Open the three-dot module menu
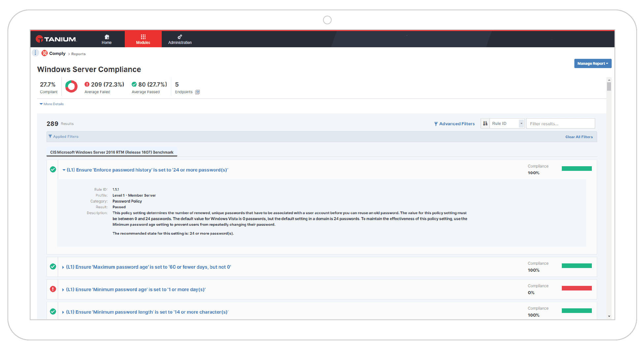The height and width of the screenshot is (347, 644). 35,53
